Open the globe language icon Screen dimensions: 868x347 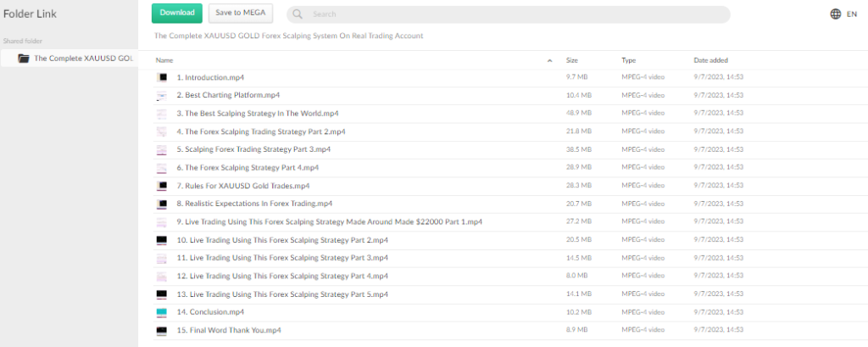pos(835,14)
